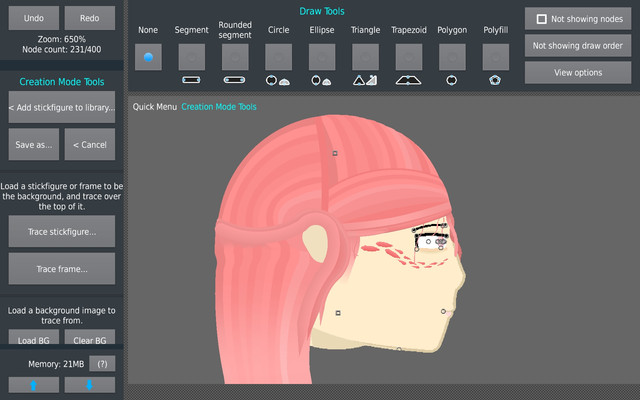Viewport: 640px width, 400px height.
Task: Toggle Not showing draw order
Action: pos(578,46)
